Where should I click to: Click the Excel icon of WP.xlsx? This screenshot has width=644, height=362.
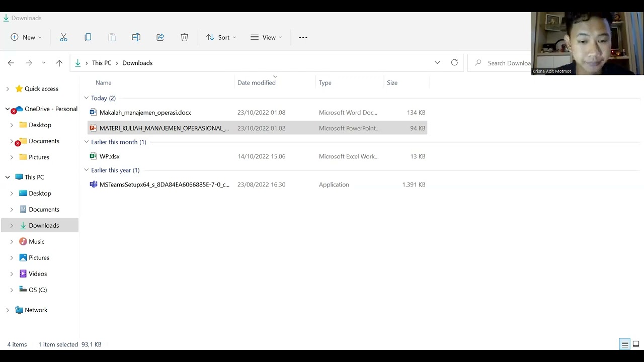[93, 156]
